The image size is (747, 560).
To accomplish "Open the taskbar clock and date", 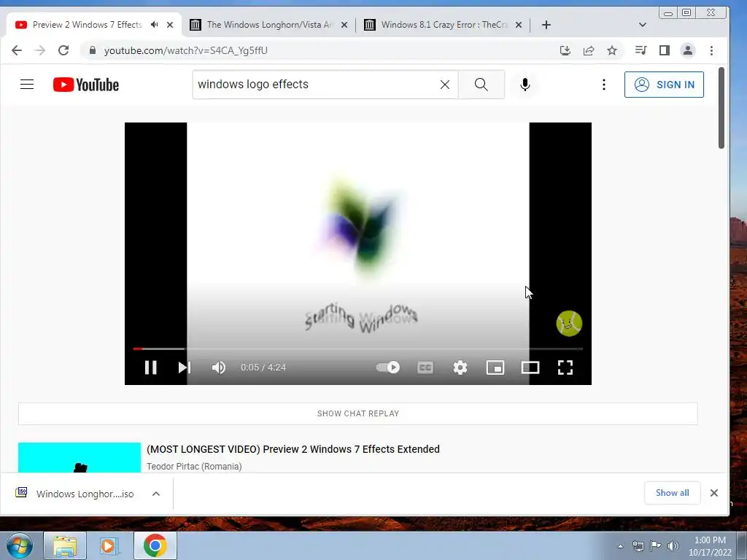I will click(x=710, y=546).
